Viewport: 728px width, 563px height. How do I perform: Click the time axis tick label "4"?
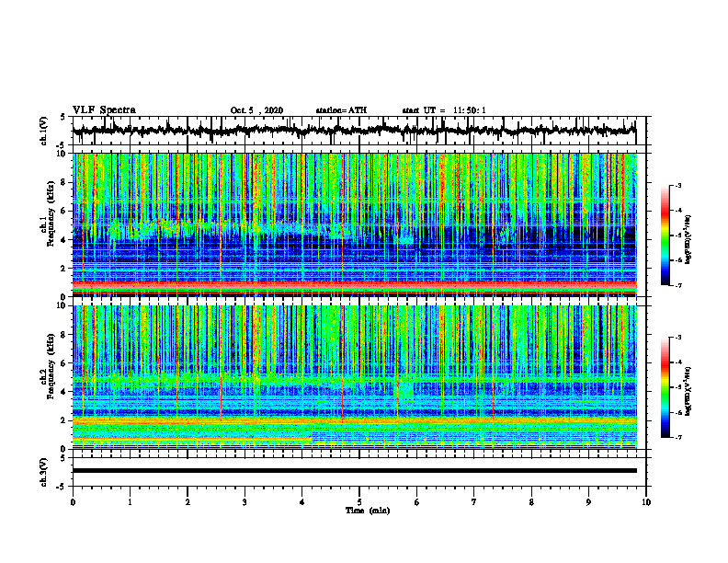coord(302,502)
